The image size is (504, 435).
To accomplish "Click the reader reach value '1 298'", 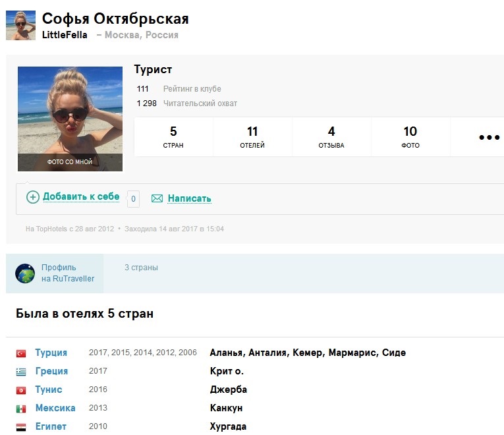I will tap(146, 103).
